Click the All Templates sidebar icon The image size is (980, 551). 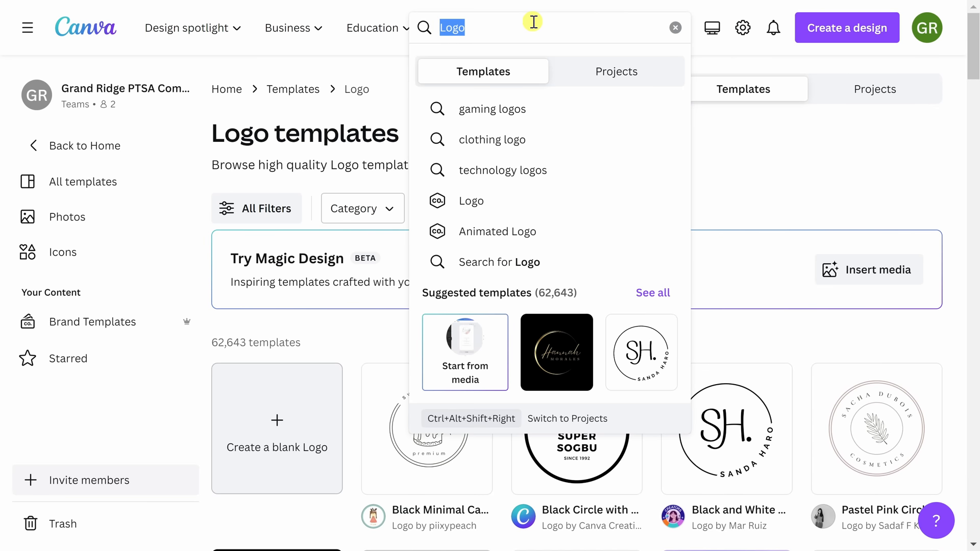(x=28, y=180)
